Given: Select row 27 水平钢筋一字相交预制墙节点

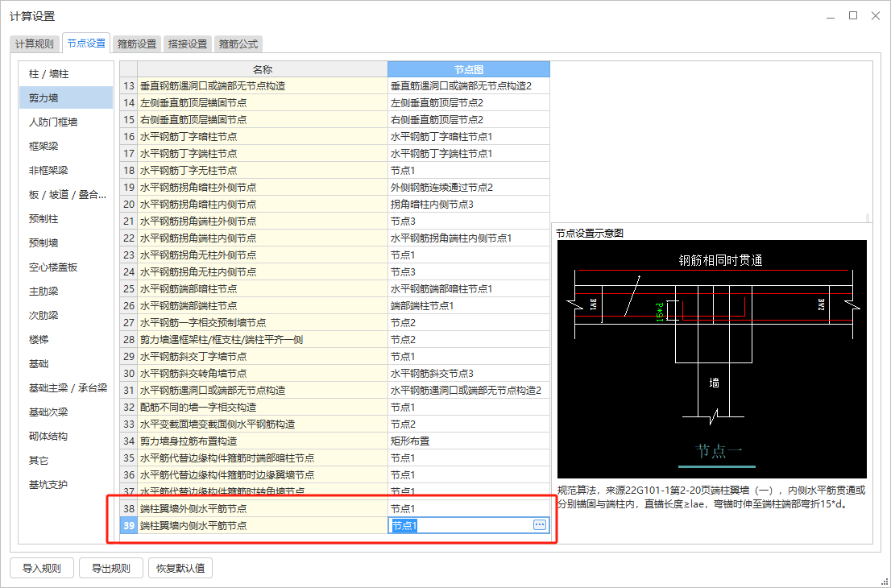Looking at the screenshot, I should [263, 323].
